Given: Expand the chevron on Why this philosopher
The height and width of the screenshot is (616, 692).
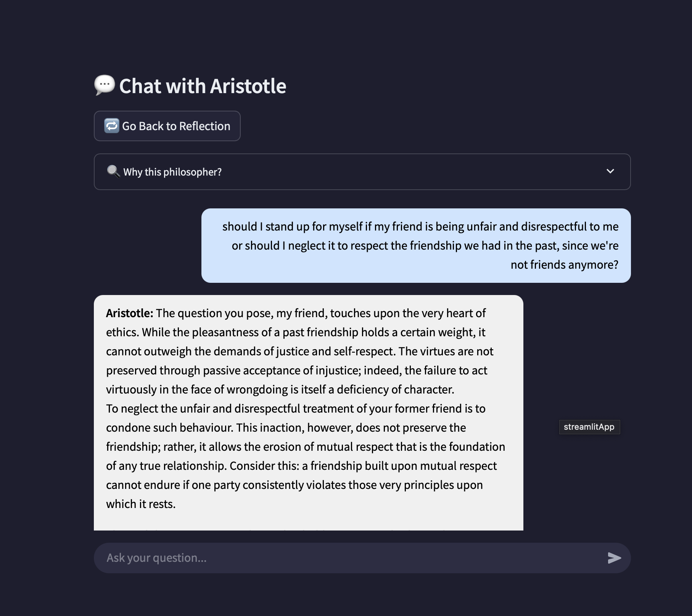Looking at the screenshot, I should [610, 171].
